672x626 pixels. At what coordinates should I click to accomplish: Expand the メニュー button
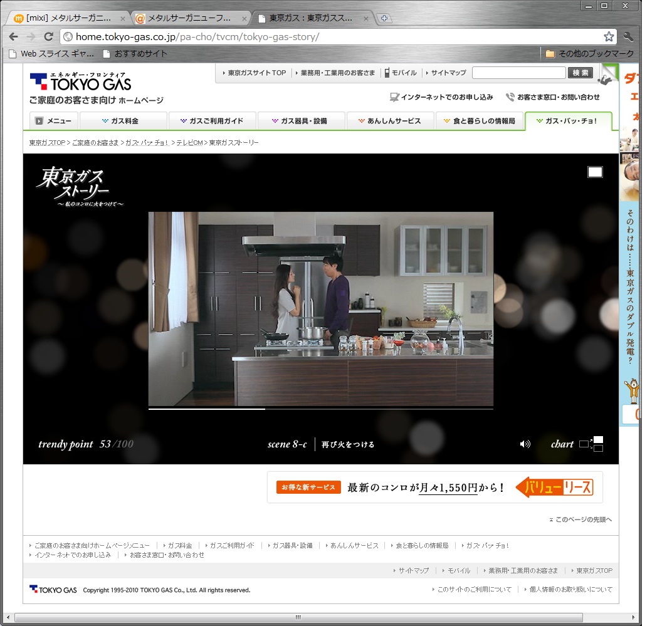(54, 121)
